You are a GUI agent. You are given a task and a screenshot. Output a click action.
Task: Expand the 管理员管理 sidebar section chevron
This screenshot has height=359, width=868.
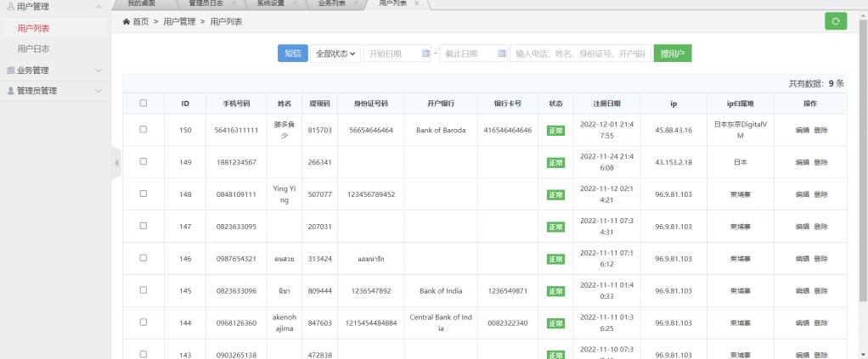pos(99,91)
